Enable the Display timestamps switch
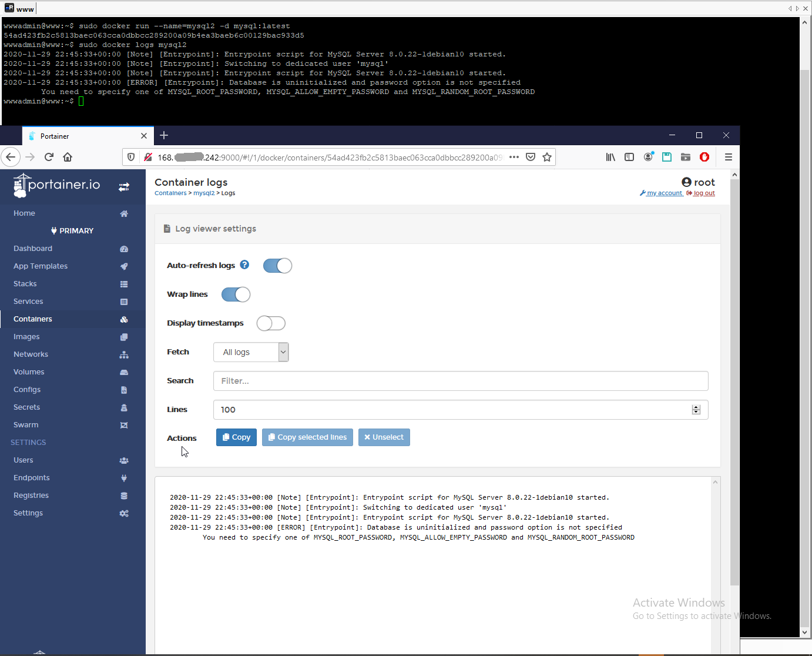The width and height of the screenshot is (812, 656). (x=271, y=323)
